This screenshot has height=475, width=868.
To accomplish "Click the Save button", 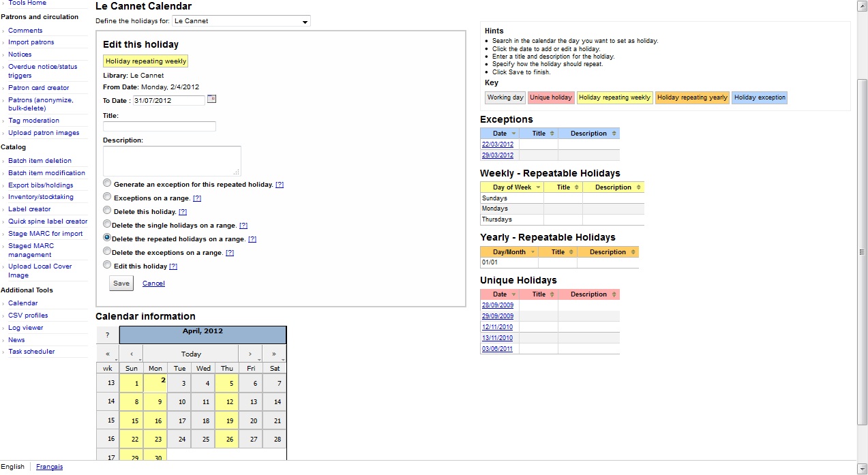I will tap(121, 284).
